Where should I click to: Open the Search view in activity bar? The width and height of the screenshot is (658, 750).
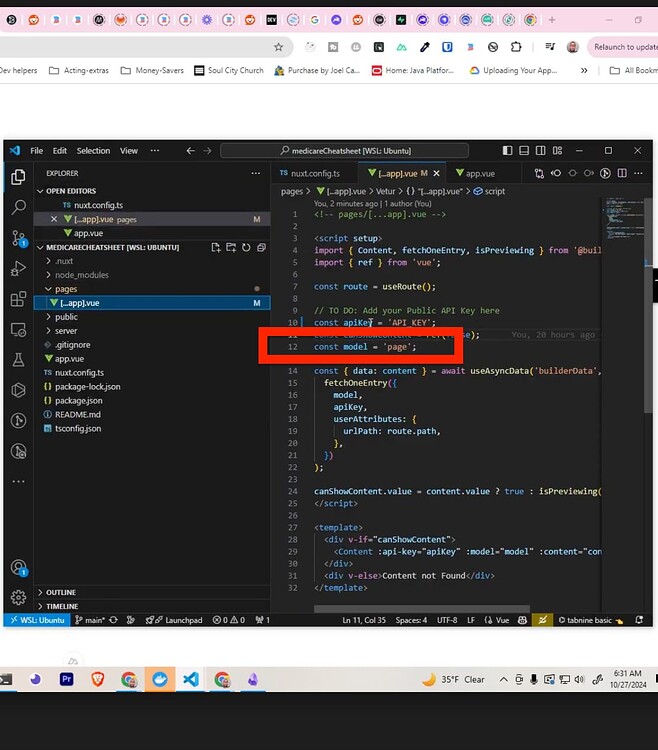[x=18, y=207]
